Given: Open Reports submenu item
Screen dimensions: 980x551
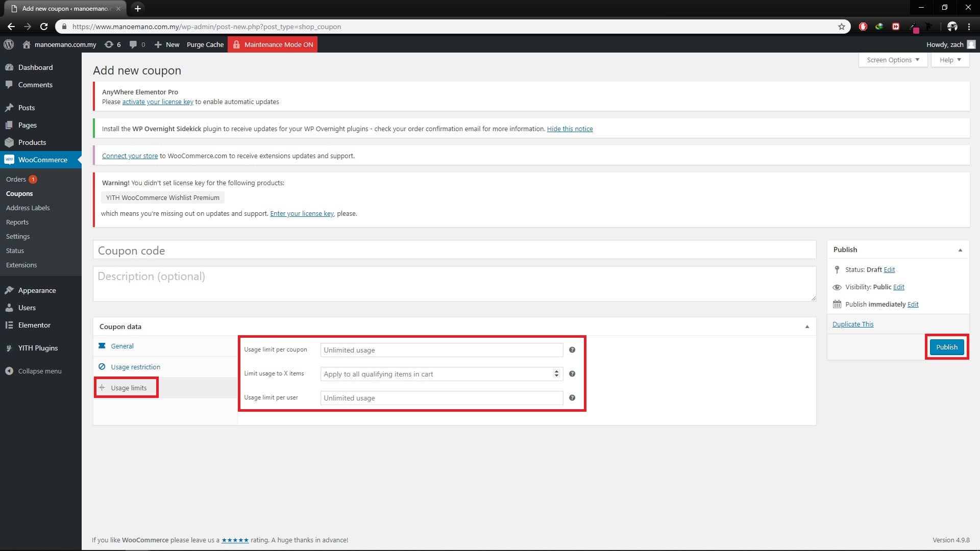Looking at the screenshot, I should point(17,222).
